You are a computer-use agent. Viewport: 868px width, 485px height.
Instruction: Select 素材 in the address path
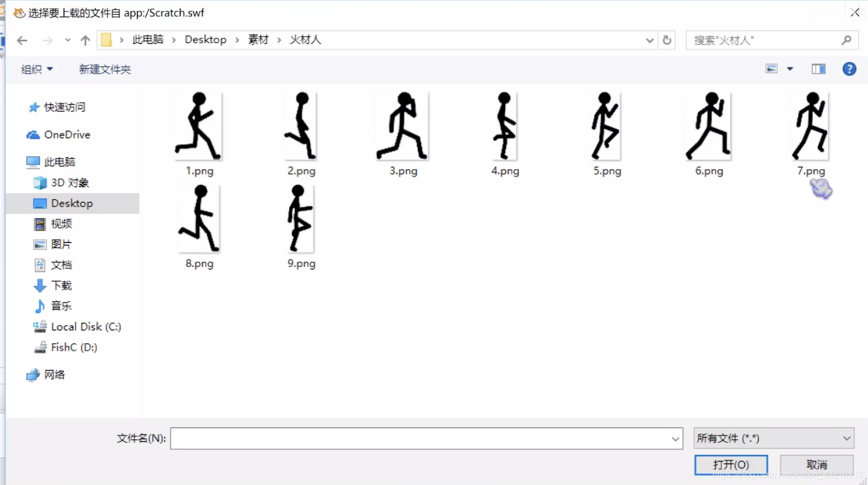pyautogui.click(x=258, y=40)
